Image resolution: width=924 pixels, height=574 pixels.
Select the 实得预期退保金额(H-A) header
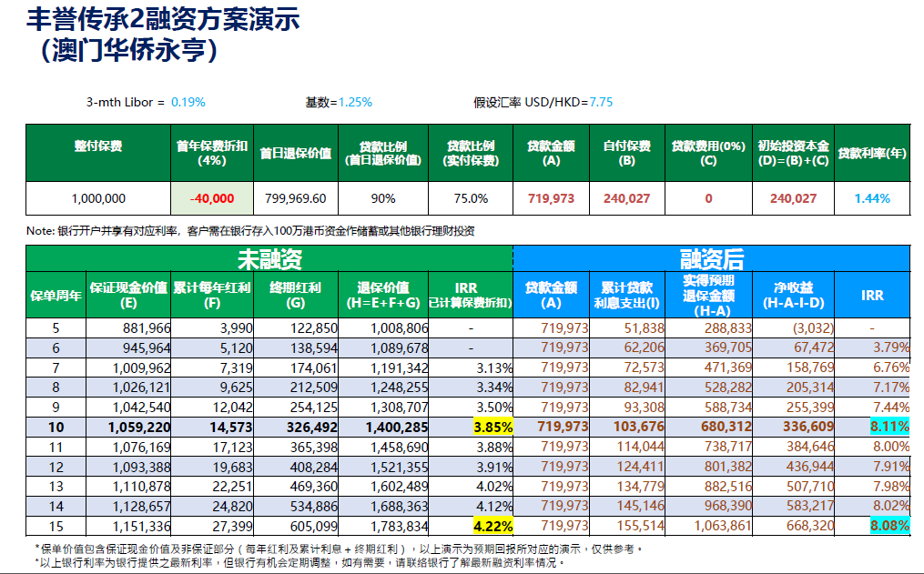point(708,296)
